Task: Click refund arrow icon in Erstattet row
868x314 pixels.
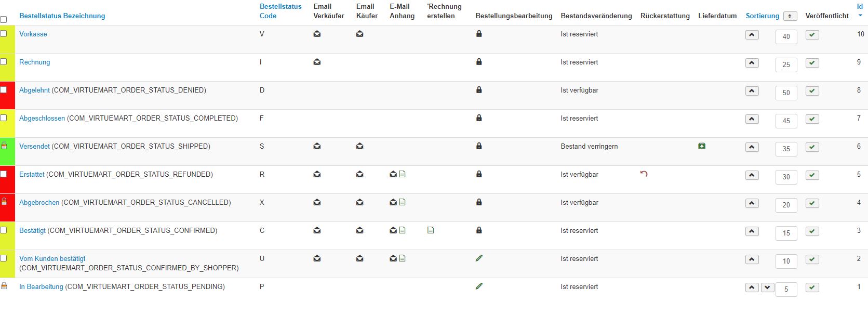Action: [644, 174]
